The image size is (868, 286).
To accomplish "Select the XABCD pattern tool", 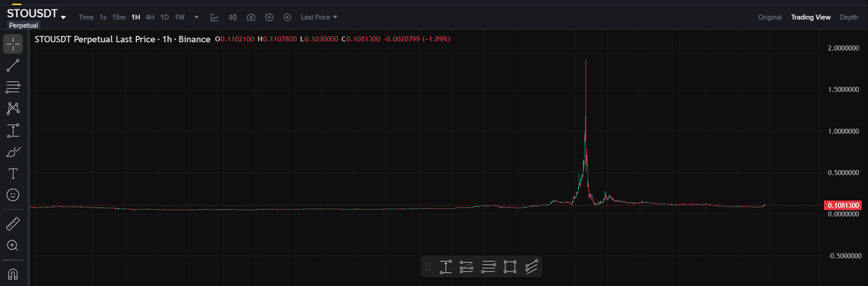I will tap(13, 109).
